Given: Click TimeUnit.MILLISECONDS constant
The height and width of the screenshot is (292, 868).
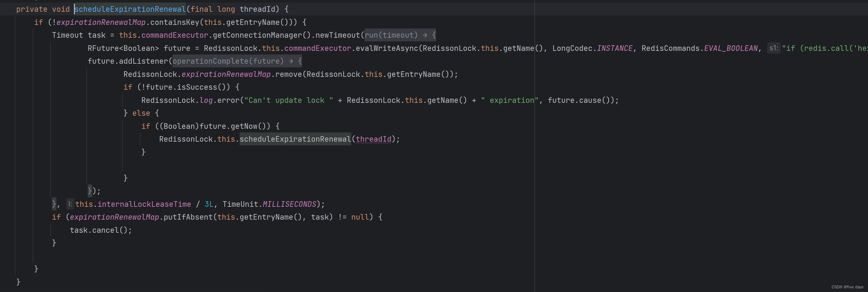Looking at the screenshot, I should pos(269,204).
